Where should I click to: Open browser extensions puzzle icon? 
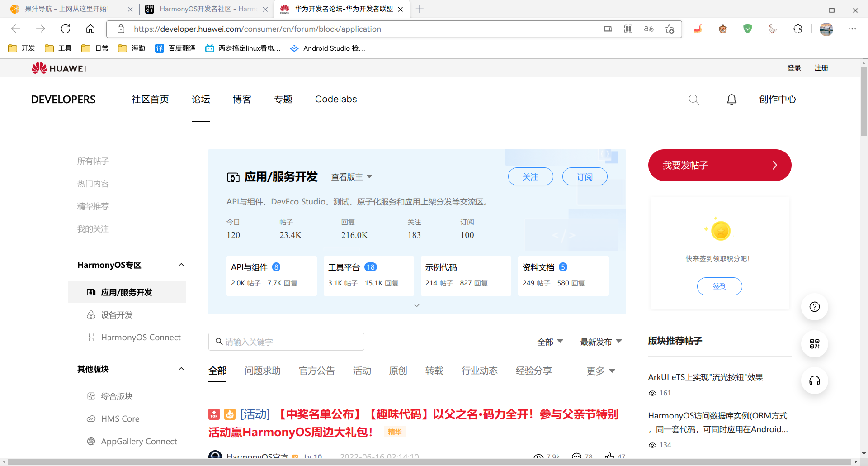(797, 29)
